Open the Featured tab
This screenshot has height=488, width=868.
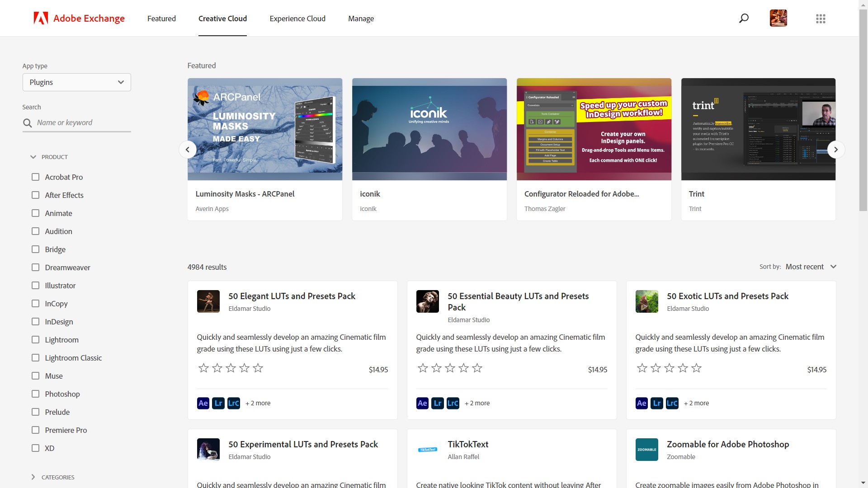pyautogui.click(x=161, y=19)
